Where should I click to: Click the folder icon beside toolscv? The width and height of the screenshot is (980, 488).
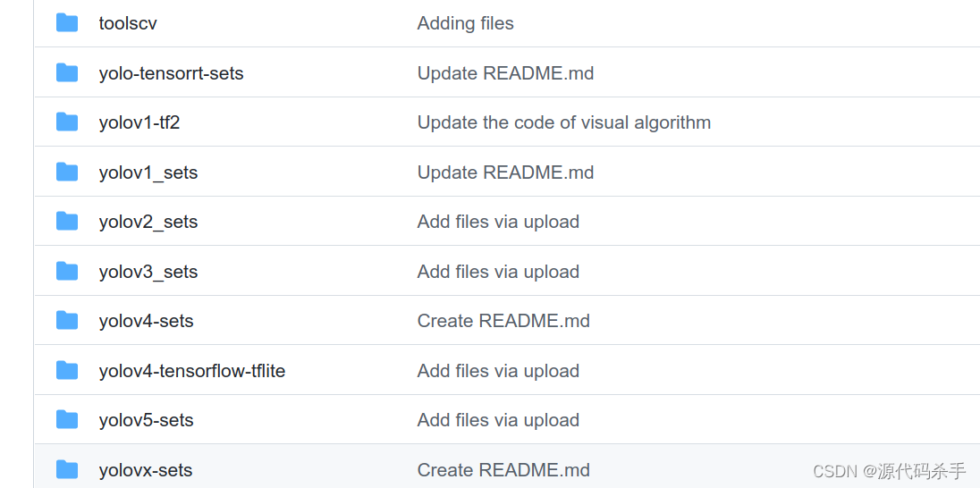coord(67,23)
